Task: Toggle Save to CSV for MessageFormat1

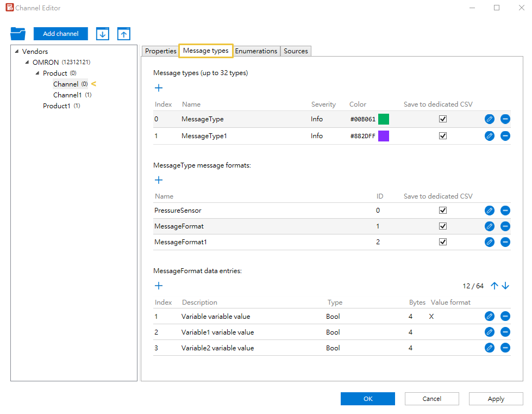Action: tap(443, 242)
